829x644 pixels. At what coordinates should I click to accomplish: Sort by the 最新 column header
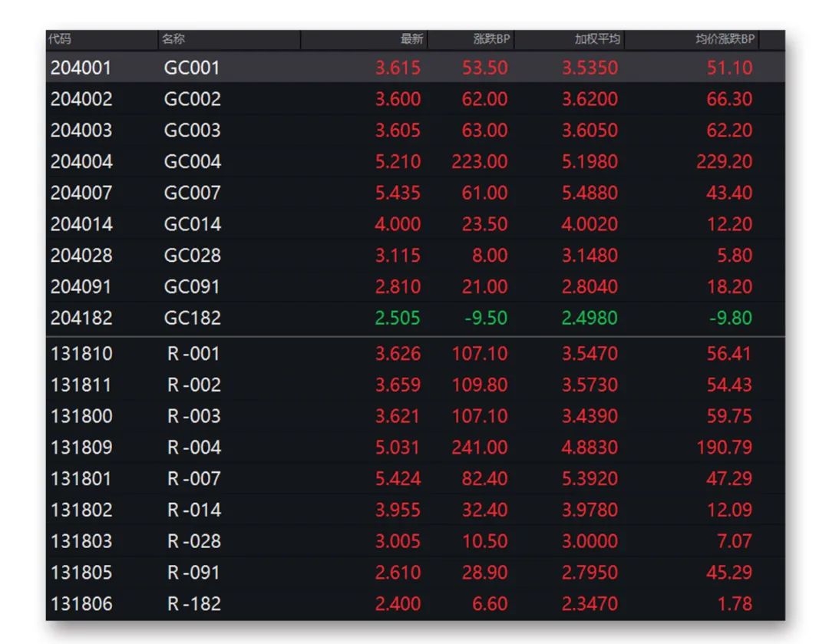point(412,39)
